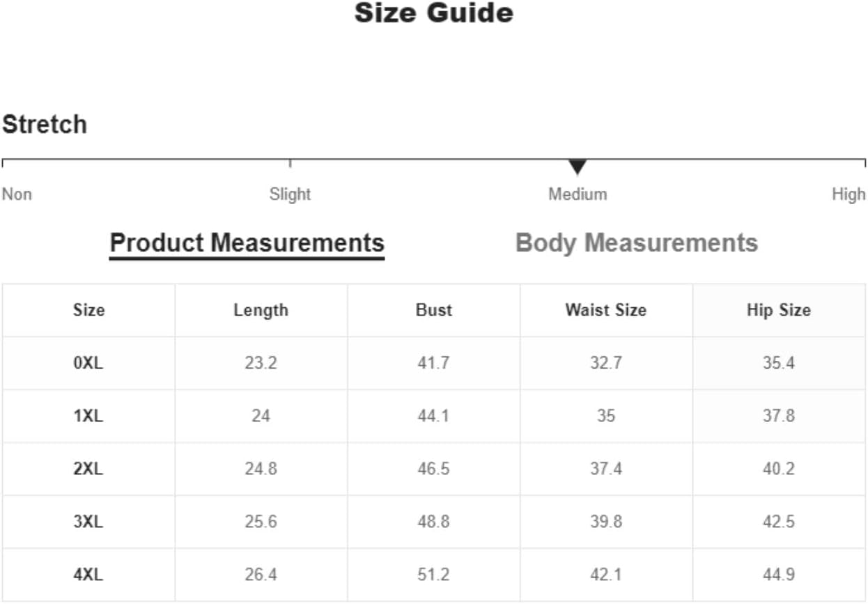Image resolution: width=868 pixels, height=604 pixels.
Task: Select the Size column header
Action: (x=88, y=310)
